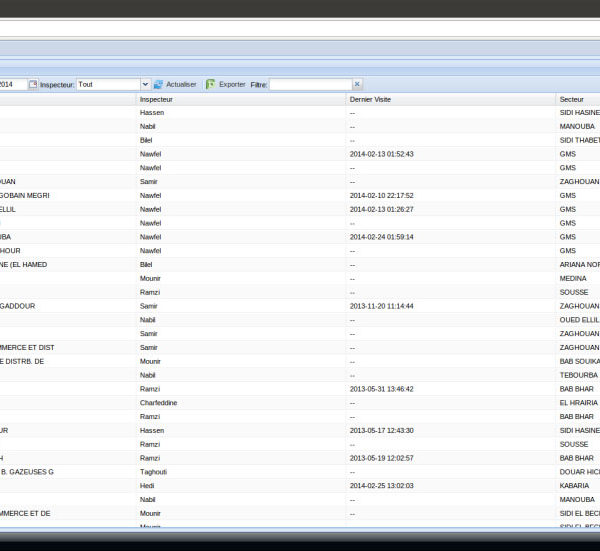The width and height of the screenshot is (600, 551).
Task: Click the Exporter button label
Action: [232, 85]
